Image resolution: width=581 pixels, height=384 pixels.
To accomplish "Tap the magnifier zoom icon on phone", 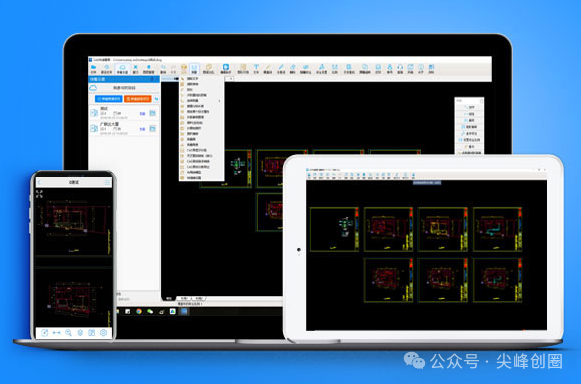I will (68, 332).
